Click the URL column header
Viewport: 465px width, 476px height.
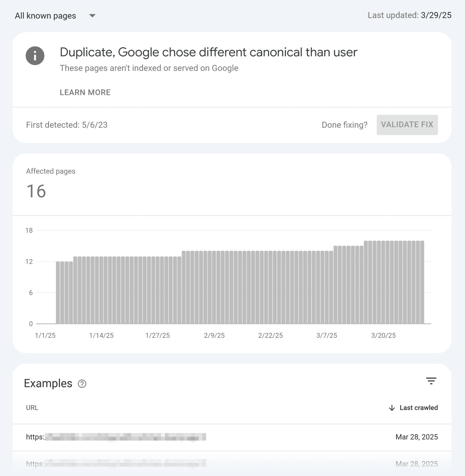click(x=32, y=408)
